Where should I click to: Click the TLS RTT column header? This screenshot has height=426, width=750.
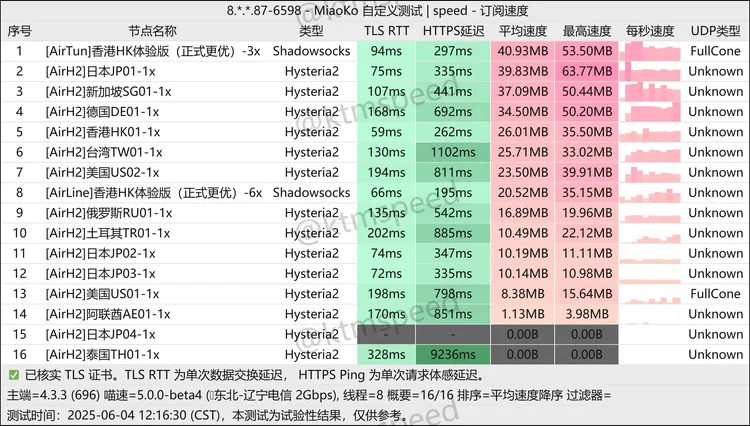pos(386,30)
